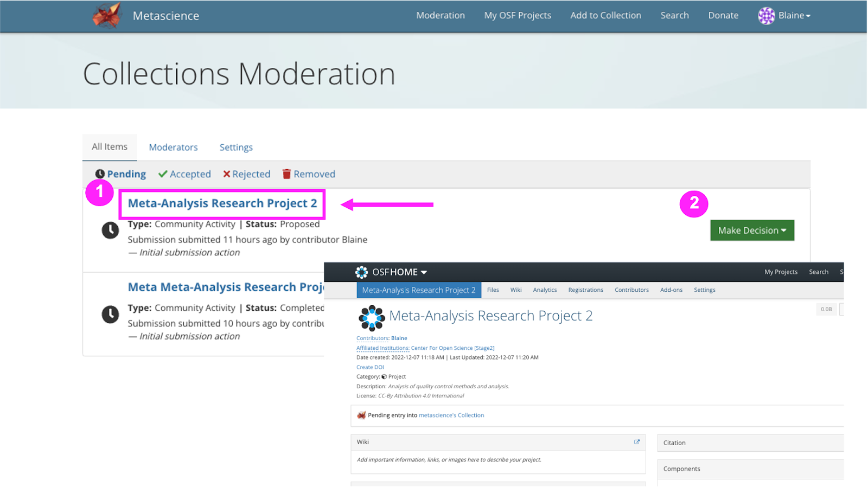Click the 'Status: Proposed' text
The width and height of the screenshot is (868, 487).
pyautogui.click(x=283, y=225)
